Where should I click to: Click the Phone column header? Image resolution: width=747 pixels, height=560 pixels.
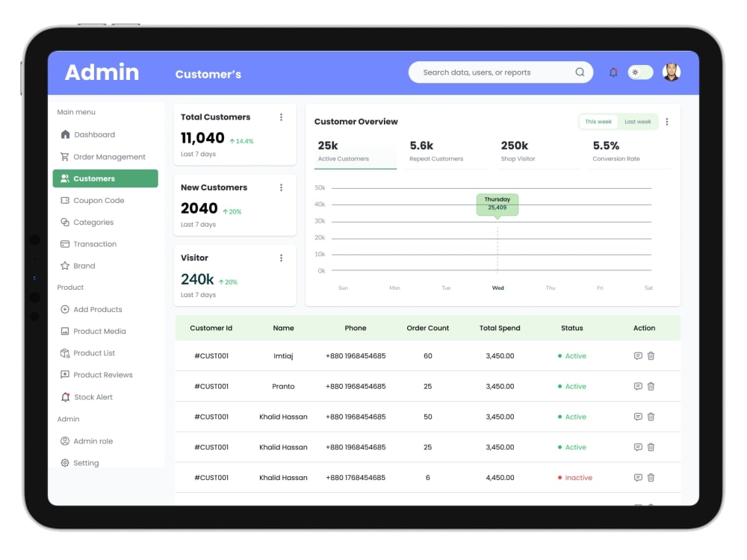pos(356,328)
